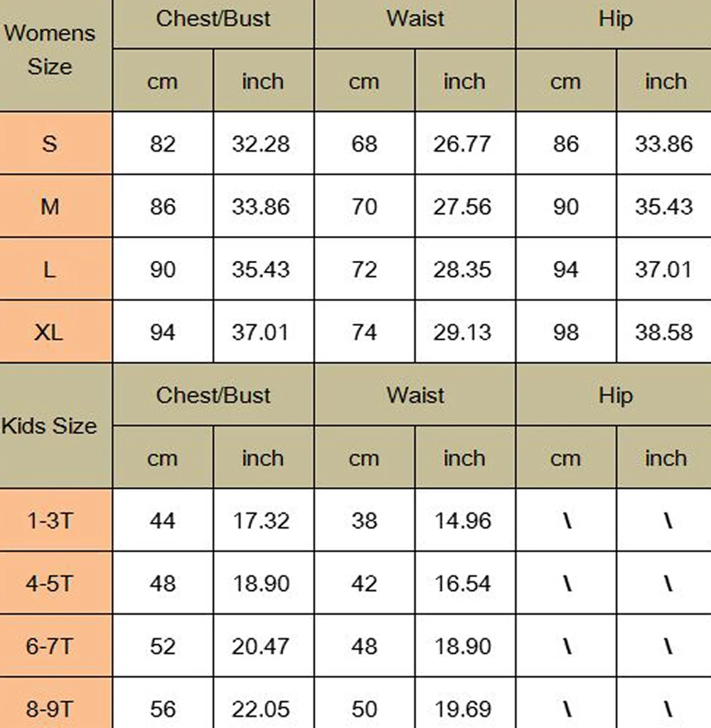Screen dimensions: 711x728
Task: Click the Womens Size header cell
Action: (55, 55)
